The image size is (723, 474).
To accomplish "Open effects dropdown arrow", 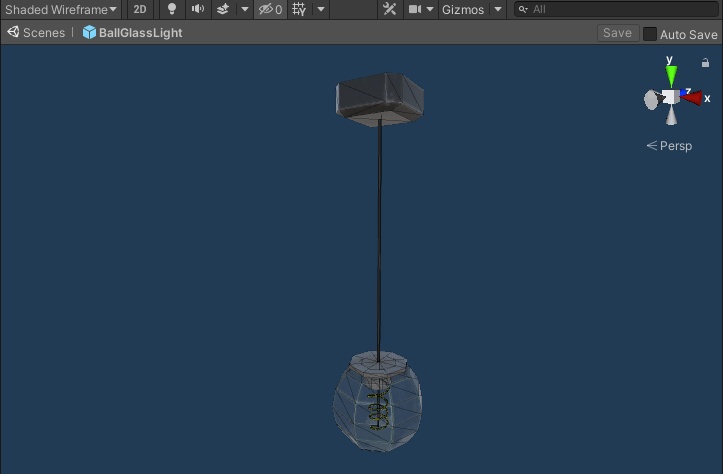I will (x=245, y=9).
